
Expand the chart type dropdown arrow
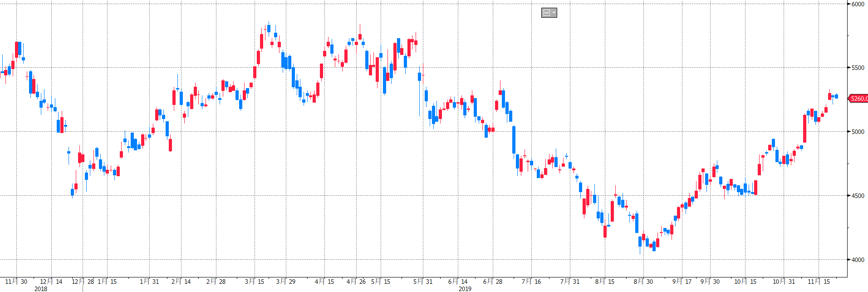click(x=554, y=13)
